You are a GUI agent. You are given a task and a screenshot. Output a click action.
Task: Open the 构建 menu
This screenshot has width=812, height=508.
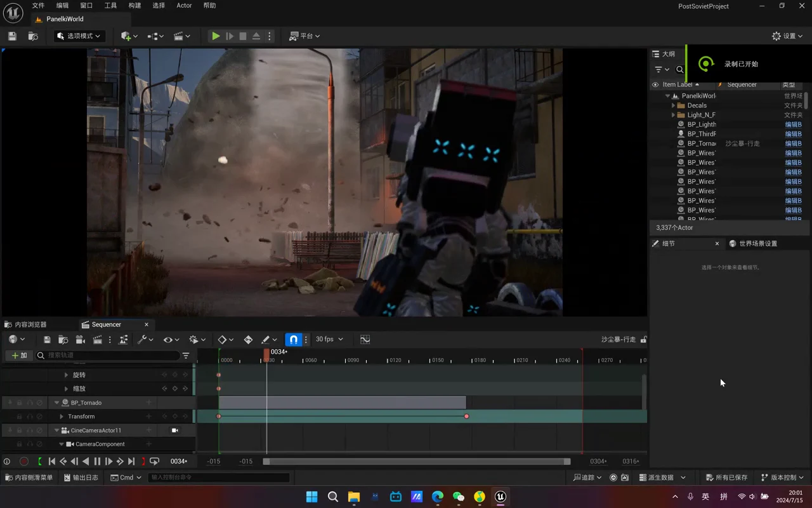coord(134,6)
